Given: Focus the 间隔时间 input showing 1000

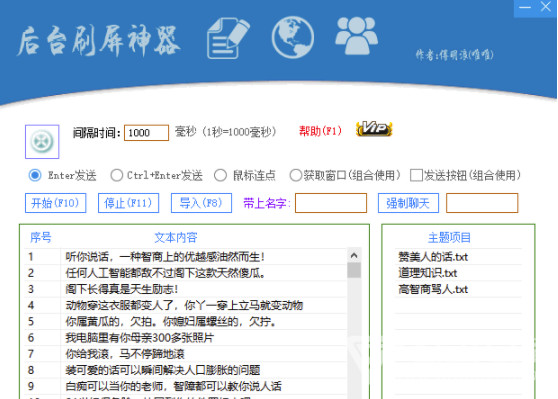Looking at the screenshot, I should tap(146, 133).
